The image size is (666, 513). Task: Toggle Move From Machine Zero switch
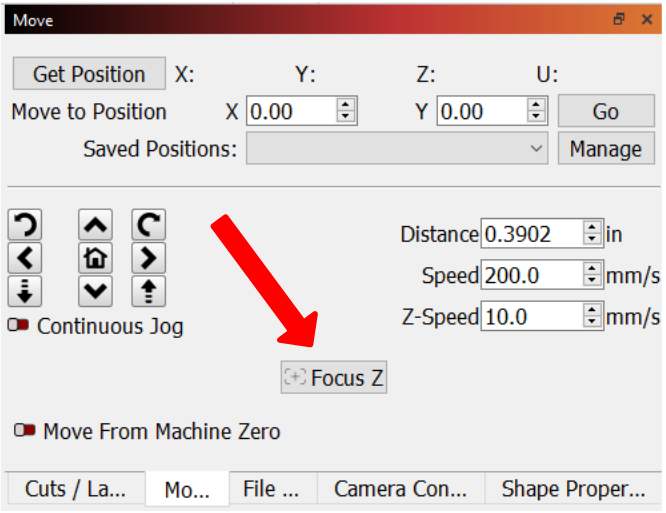pos(25,430)
